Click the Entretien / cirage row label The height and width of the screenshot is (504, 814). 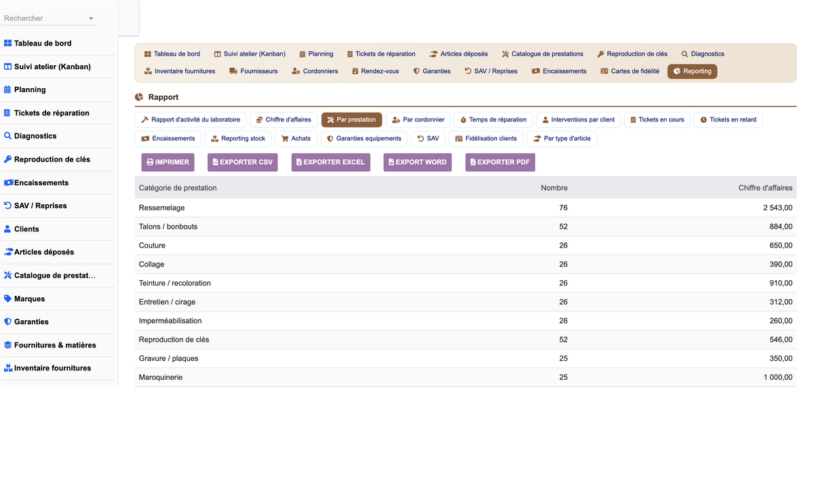tap(167, 302)
